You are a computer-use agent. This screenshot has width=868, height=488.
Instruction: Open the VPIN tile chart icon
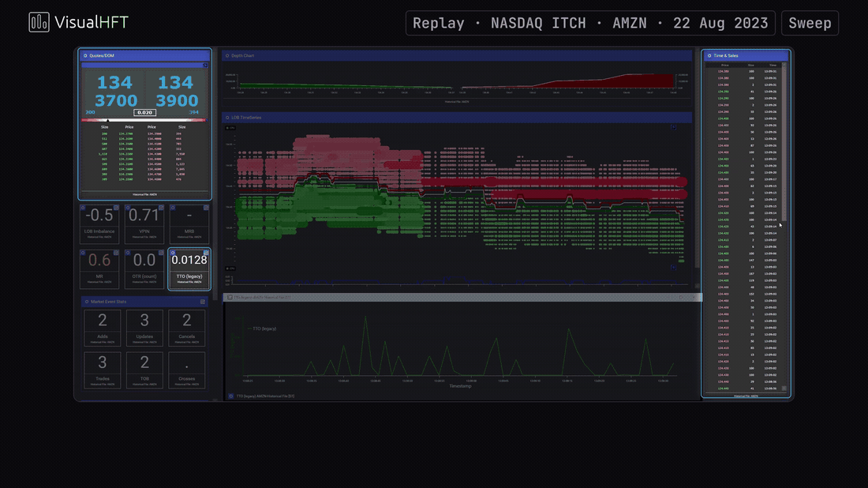point(161,208)
